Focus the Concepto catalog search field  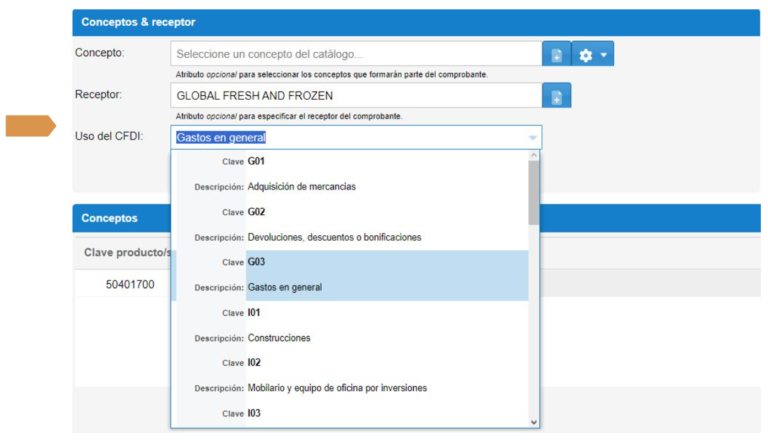point(356,54)
